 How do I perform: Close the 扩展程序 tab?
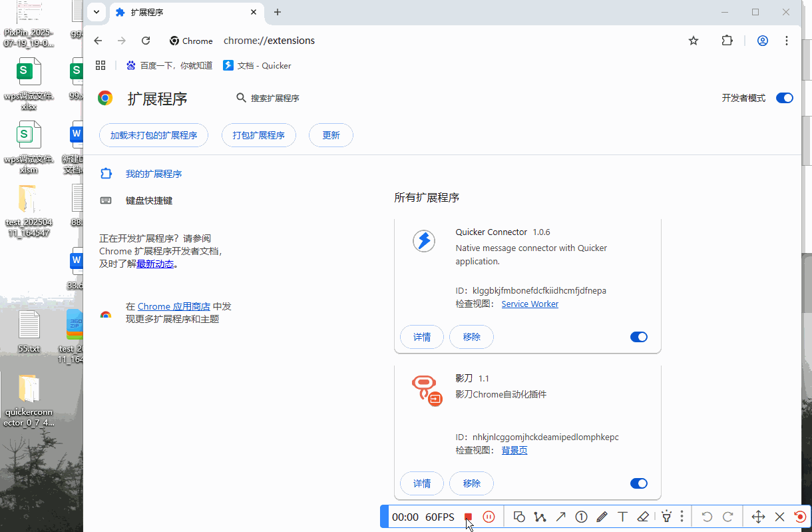[254, 12]
